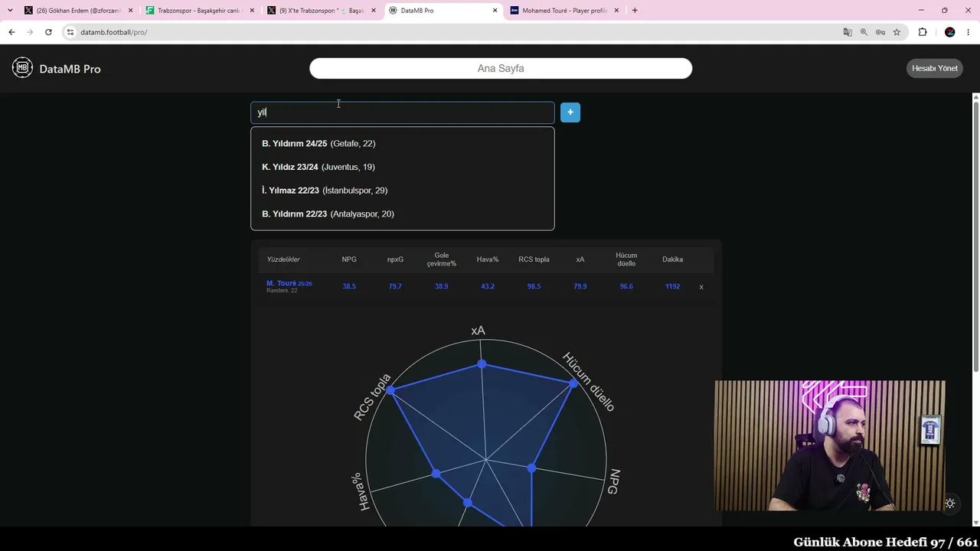This screenshot has width=980, height=551.
Task: Open the Chrome three-dot menu
Action: 969,32
